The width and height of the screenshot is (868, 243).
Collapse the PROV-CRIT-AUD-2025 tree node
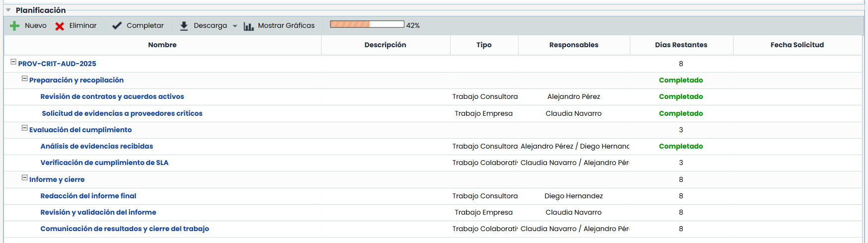13,62
